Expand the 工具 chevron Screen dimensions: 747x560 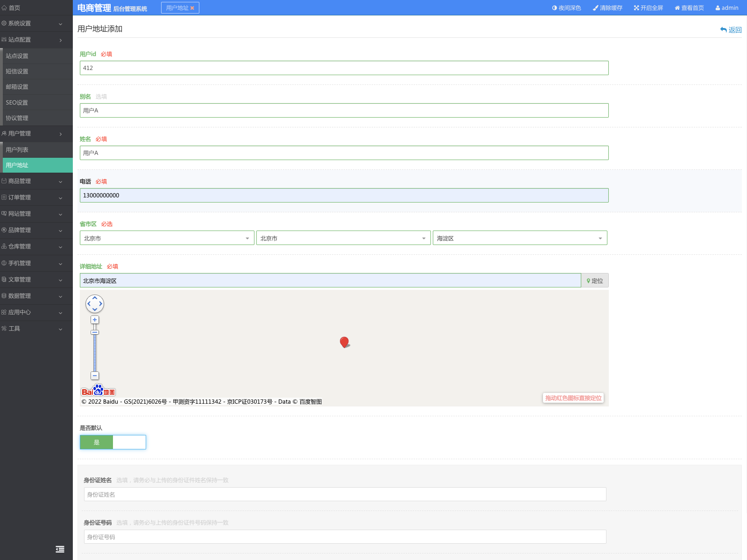[61, 329]
